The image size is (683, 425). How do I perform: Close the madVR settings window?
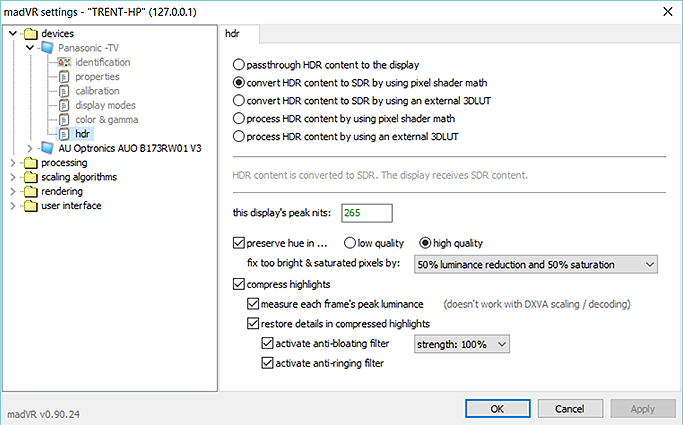pyautogui.click(x=668, y=11)
